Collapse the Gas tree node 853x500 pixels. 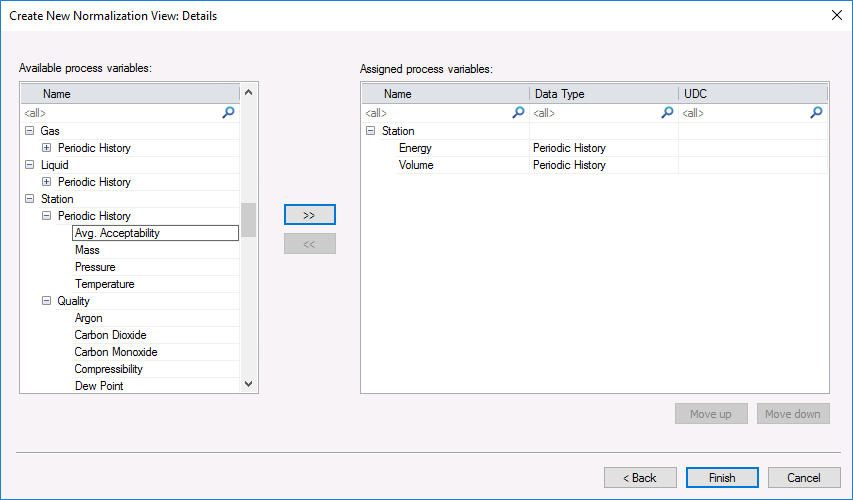[30, 131]
